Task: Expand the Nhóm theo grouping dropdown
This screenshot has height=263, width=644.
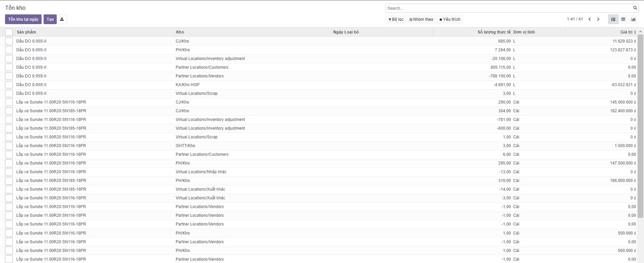Action: [x=421, y=19]
